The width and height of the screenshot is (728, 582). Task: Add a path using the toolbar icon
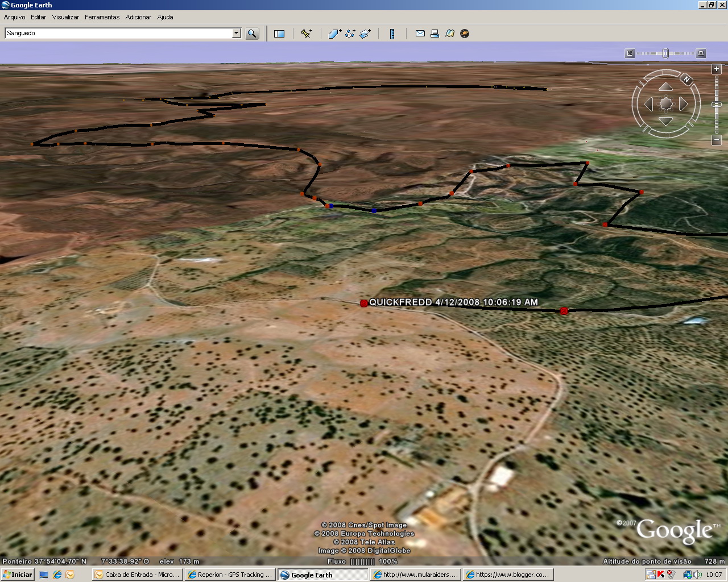350,34
